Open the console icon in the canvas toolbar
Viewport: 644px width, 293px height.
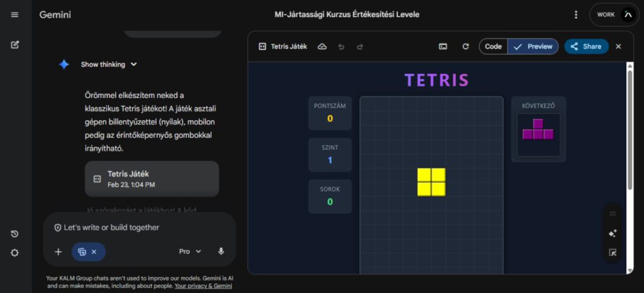(443, 47)
